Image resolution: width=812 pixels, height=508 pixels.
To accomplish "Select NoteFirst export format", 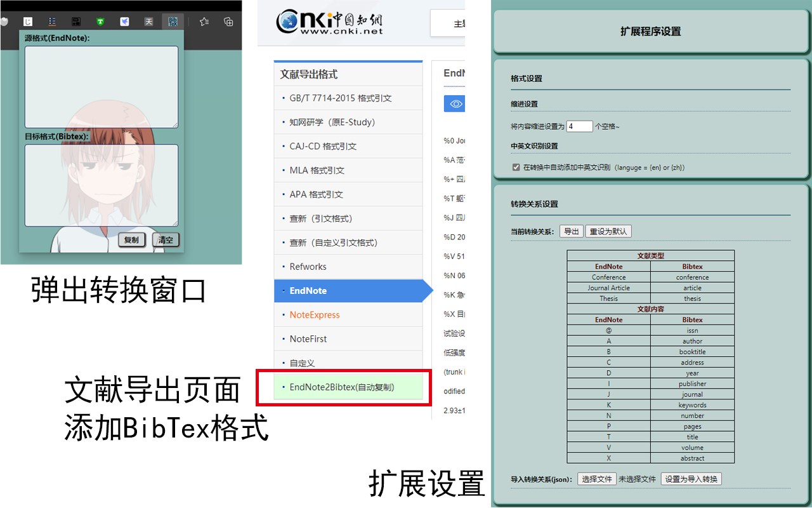I will pyautogui.click(x=348, y=339).
